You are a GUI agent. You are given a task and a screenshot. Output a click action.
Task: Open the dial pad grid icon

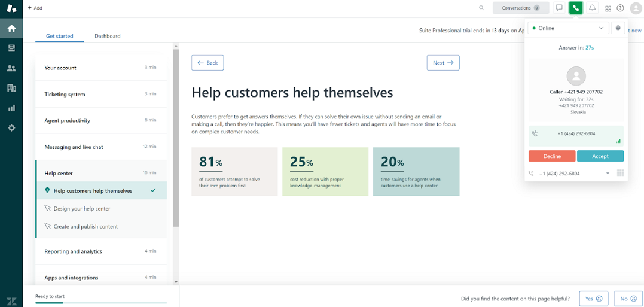point(620,173)
